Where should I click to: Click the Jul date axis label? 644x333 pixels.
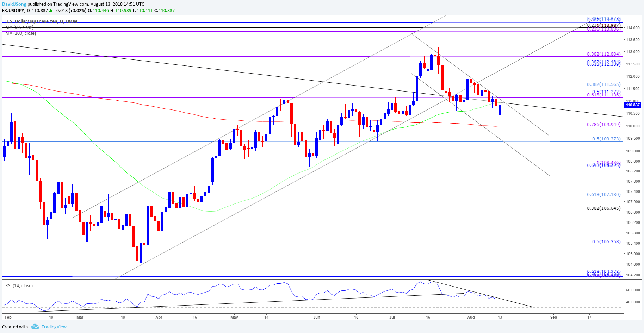pos(392,317)
